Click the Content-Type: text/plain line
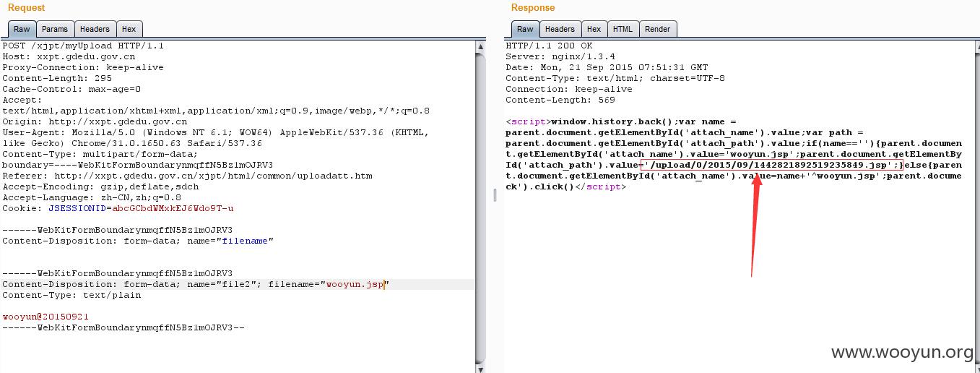980x373 pixels. tap(71, 295)
